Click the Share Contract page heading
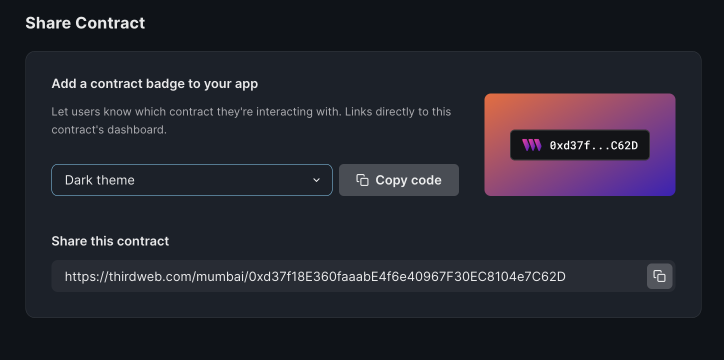Image resolution: width=724 pixels, height=360 pixels. click(x=85, y=23)
